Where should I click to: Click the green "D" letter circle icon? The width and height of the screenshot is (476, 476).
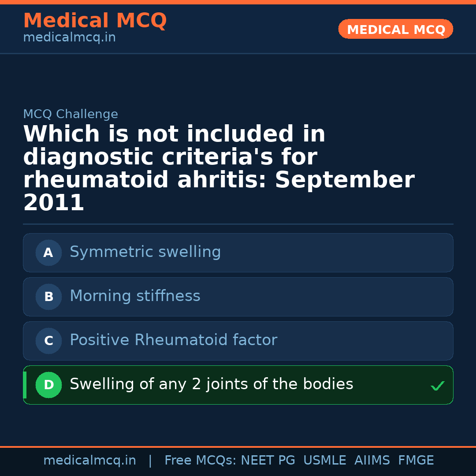point(48,385)
